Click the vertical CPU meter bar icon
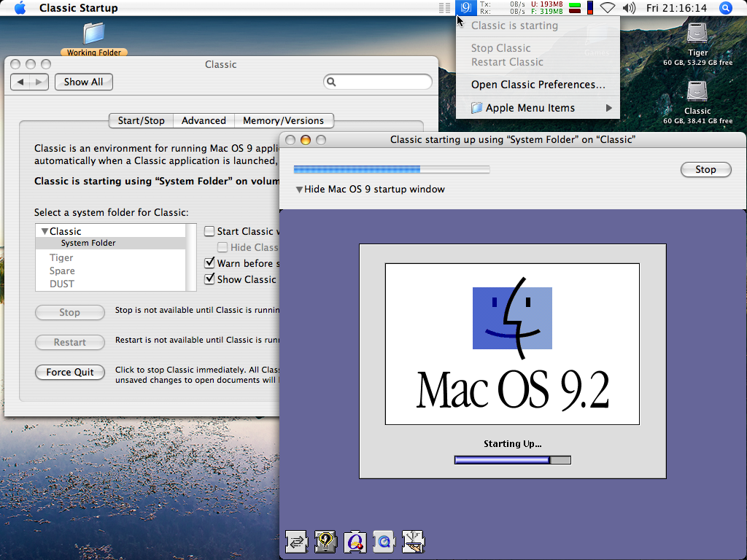Viewport: 747px width, 560px height. [x=589, y=7]
